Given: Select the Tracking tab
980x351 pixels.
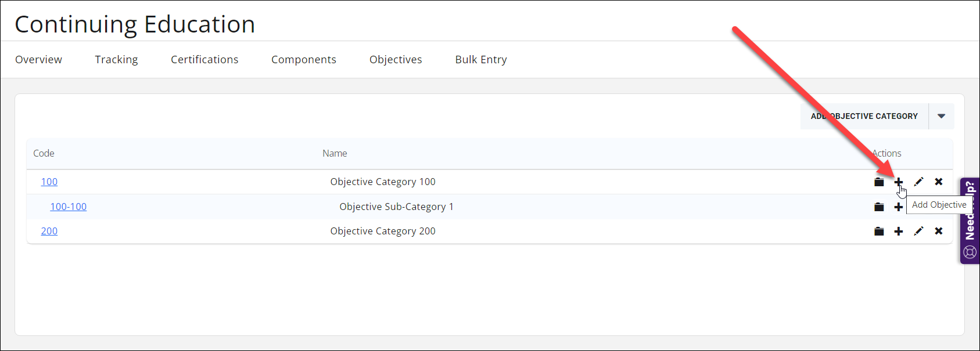Looking at the screenshot, I should pos(116,59).
